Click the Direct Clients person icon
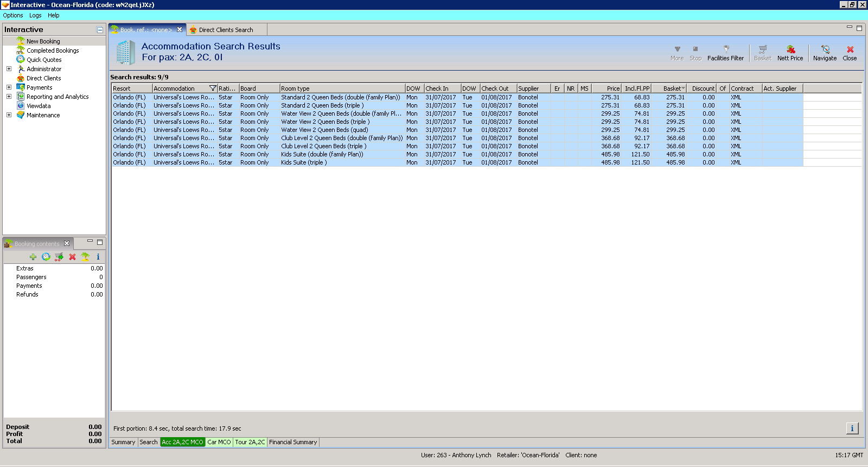This screenshot has width=868, height=467. 21,78
